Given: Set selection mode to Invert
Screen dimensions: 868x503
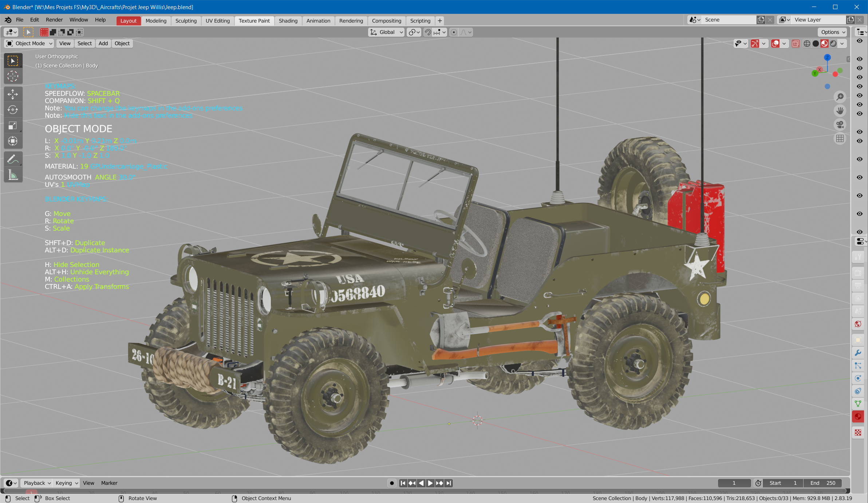Looking at the screenshot, I should point(71,32).
